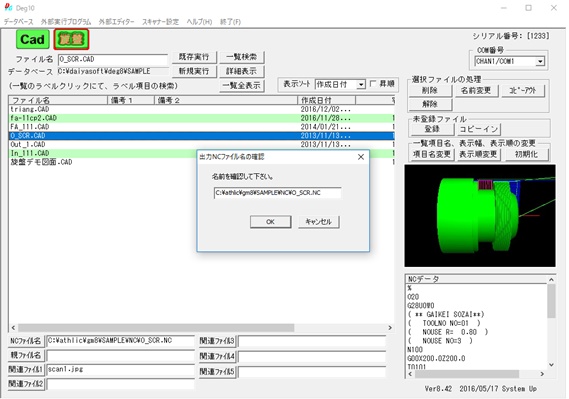Close the 出力NCファイル名の確認 dialog
569x399 pixels.
click(361, 157)
